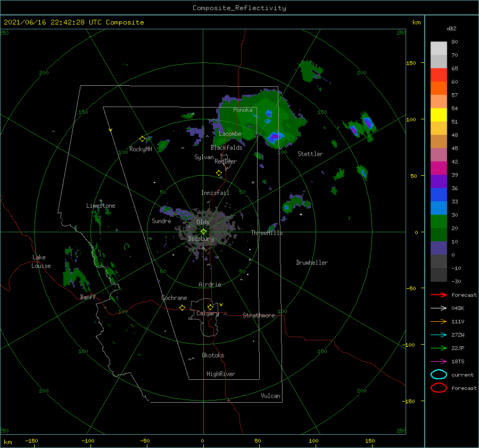Click the Didsbury town label
This screenshot has width=479, height=448.
pyautogui.click(x=201, y=239)
